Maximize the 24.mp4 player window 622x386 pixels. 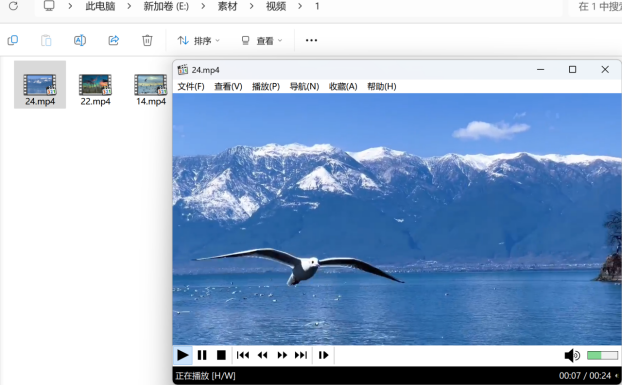click(x=572, y=69)
